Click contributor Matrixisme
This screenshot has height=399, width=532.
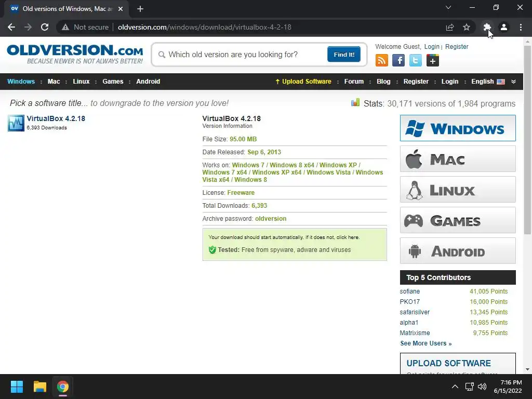(415, 333)
